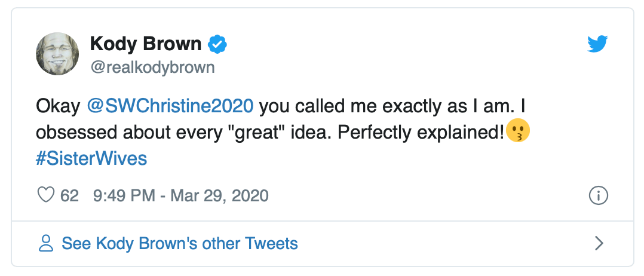
Task: Follow the @SWChristine2020 mention link
Action: (170, 106)
